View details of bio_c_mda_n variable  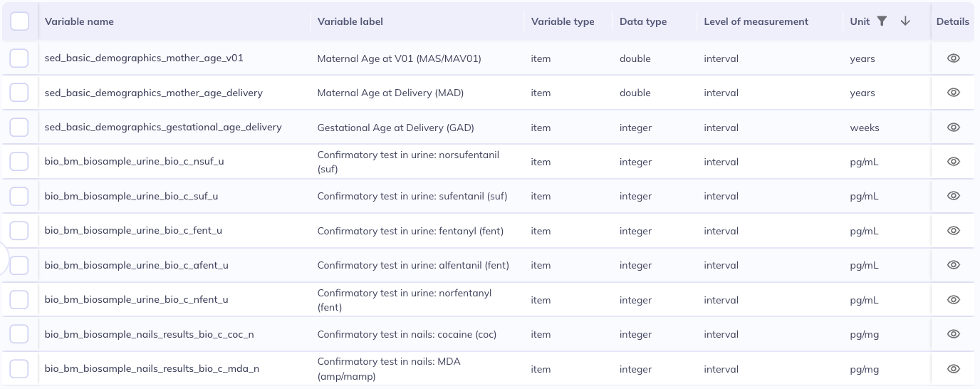click(954, 369)
